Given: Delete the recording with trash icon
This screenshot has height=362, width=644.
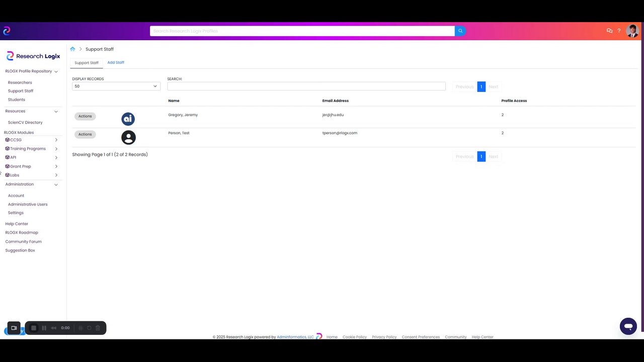Looking at the screenshot, I should 98,328.
